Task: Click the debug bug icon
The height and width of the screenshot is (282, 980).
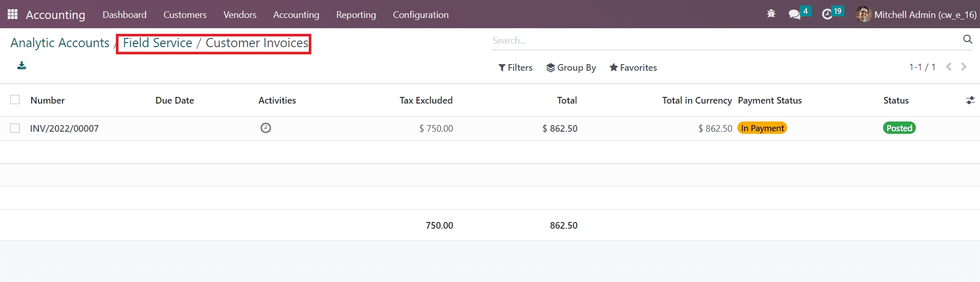Action: [771, 14]
